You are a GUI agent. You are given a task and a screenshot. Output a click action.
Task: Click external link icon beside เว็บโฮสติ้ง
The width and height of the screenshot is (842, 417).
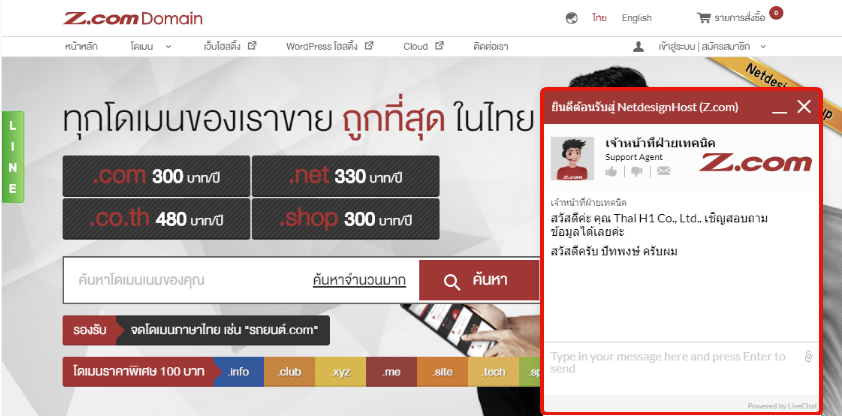point(252,46)
